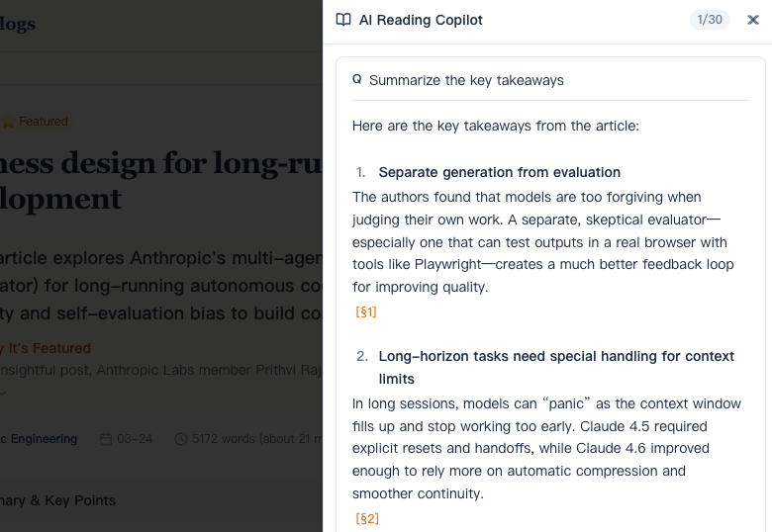Image resolution: width=772 pixels, height=532 pixels.
Task: Click the calendar icon next to 03-24
Action: [106, 439]
